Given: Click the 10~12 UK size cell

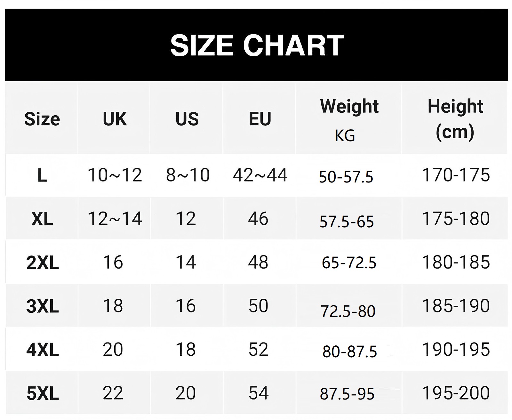Looking at the screenshot, I should (115, 175).
